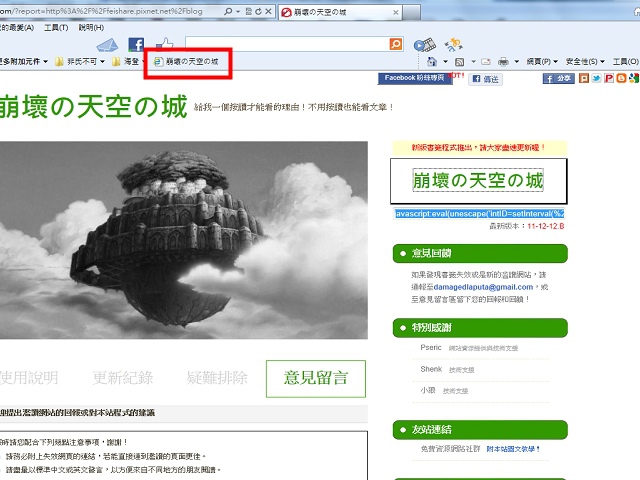Click the name Shenk in thanks list

pyautogui.click(x=431, y=369)
